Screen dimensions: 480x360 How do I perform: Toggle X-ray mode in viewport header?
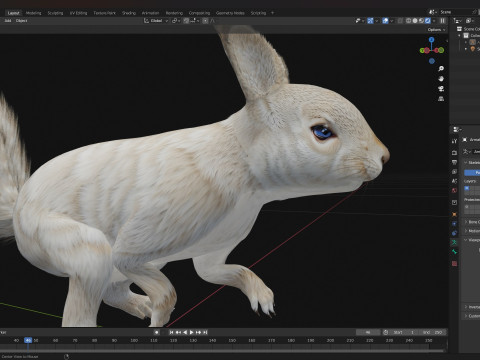[400, 21]
